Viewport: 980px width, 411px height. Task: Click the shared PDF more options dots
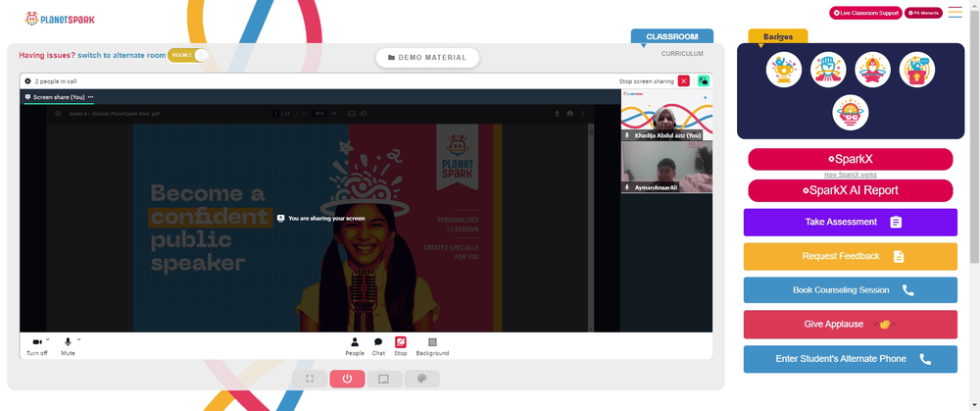point(583,113)
